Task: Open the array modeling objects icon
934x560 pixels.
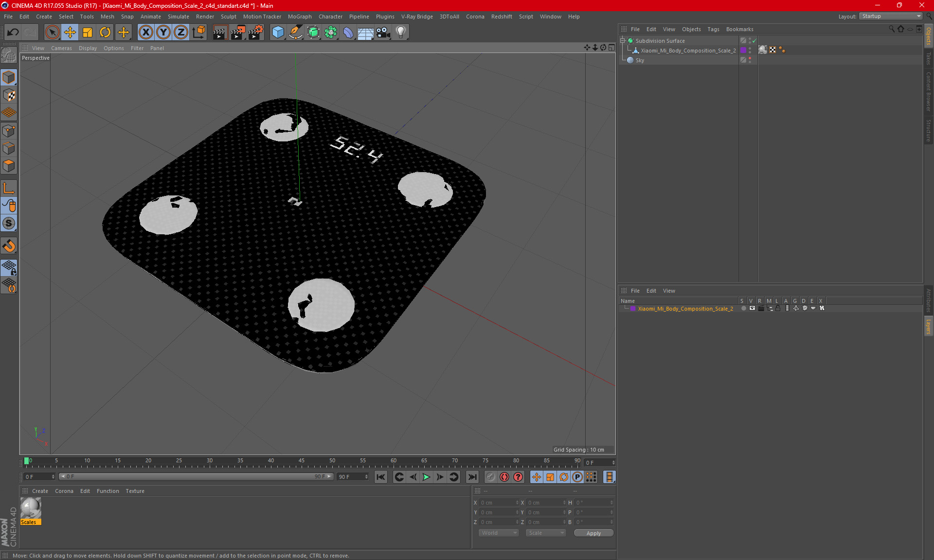Action: (x=331, y=33)
